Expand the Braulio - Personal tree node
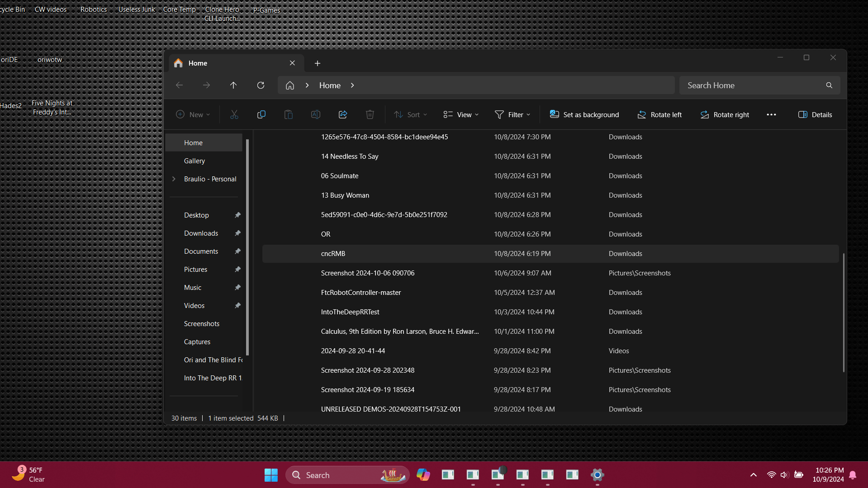The height and width of the screenshot is (488, 868). (174, 179)
